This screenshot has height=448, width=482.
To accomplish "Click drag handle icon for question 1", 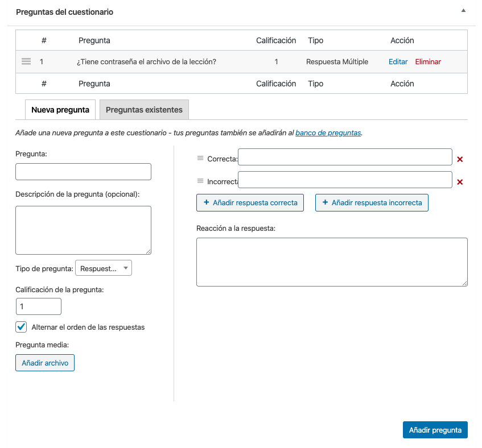I will pos(26,61).
